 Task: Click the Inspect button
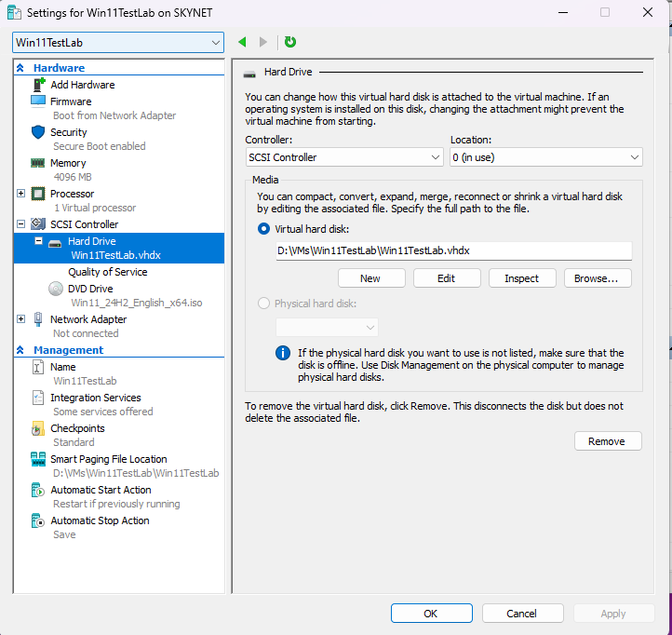(x=522, y=278)
